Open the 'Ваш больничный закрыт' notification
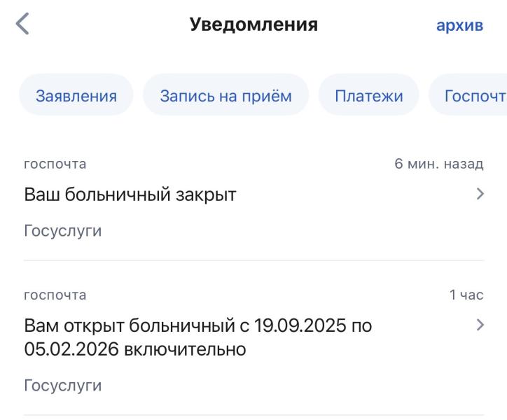 coord(130,195)
